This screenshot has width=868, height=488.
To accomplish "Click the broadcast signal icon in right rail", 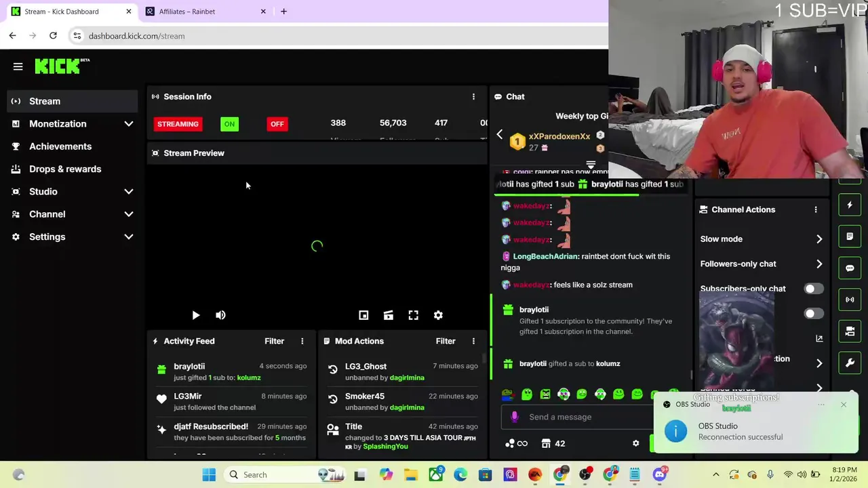I will 850,300.
